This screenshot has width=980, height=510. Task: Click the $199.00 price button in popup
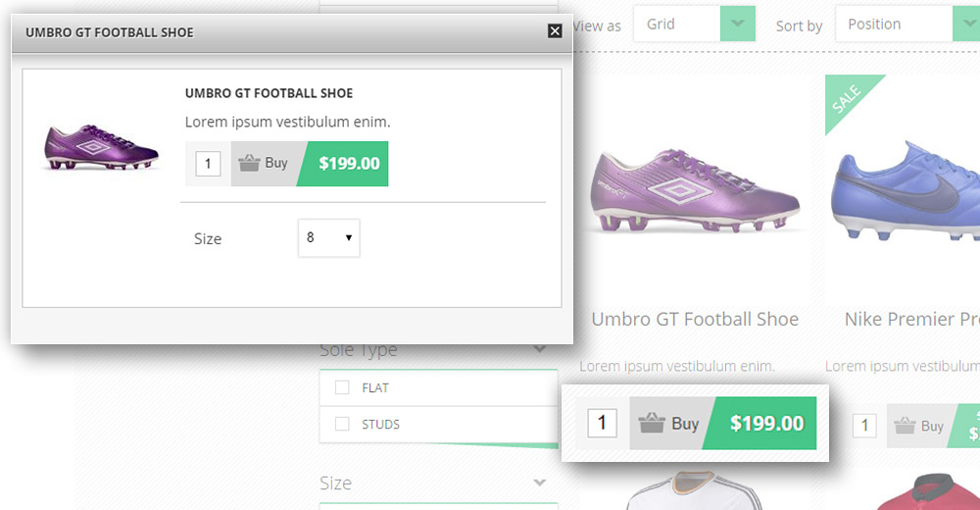point(349,163)
